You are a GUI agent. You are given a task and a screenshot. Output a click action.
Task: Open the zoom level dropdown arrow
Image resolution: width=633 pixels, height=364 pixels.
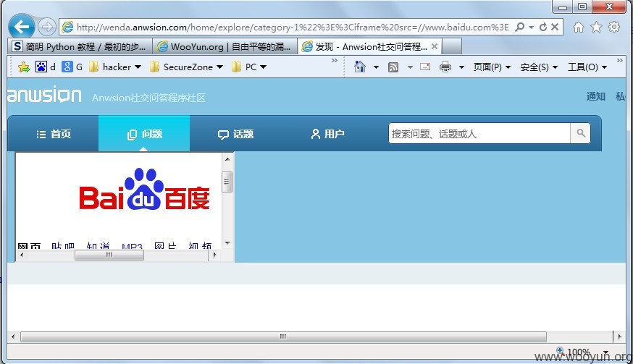605,352
